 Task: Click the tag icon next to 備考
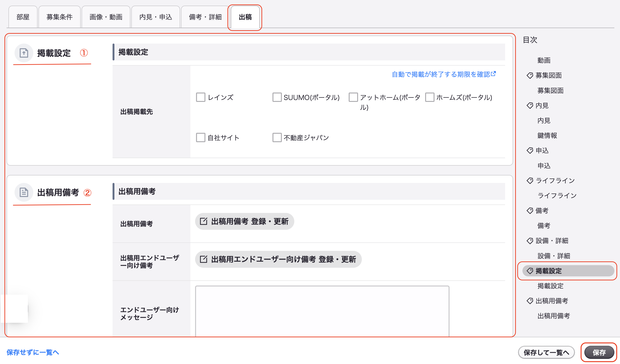pos(530,211)
